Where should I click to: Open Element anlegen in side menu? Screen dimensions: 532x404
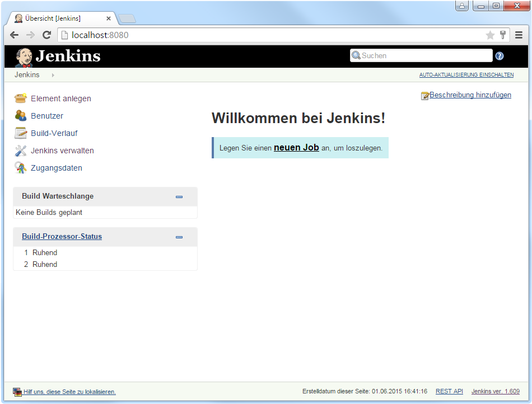60,98
